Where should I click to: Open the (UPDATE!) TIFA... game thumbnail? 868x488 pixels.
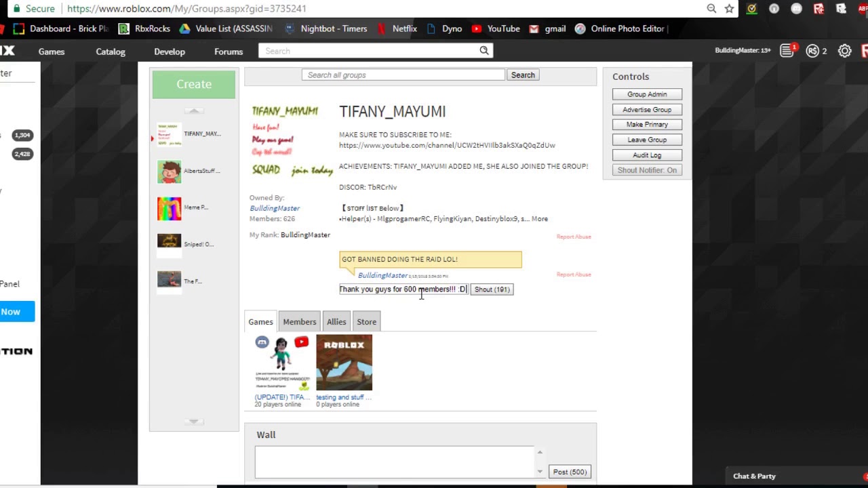click(x=282, y=363)
